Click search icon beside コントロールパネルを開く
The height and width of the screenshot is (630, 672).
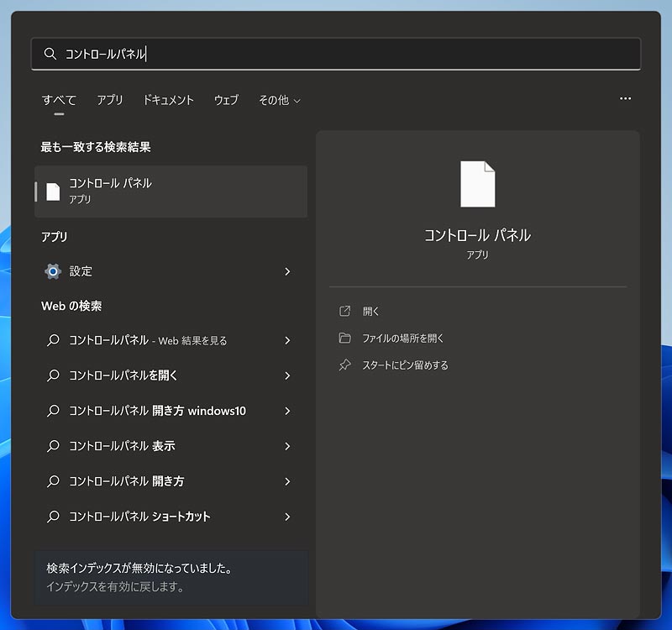pos(53,375)
